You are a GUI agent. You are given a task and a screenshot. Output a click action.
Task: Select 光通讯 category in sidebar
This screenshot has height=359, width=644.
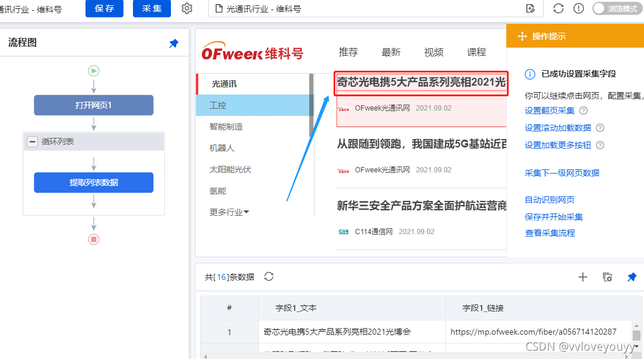pos(224,84)
